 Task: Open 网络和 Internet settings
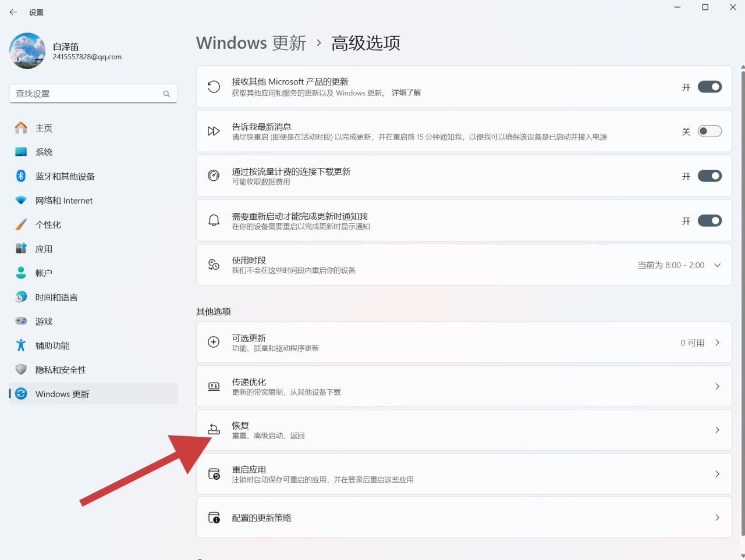tap(93, 201)
